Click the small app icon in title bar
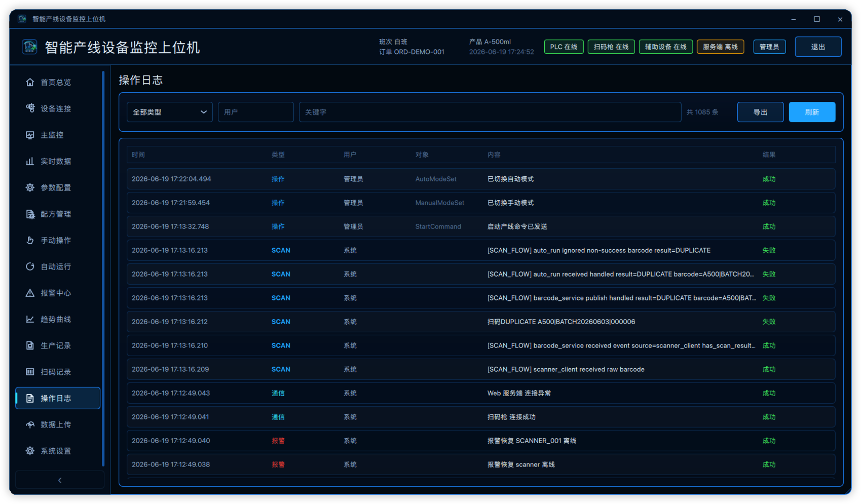Screen dimensions: 861x504 click(22, 19)
